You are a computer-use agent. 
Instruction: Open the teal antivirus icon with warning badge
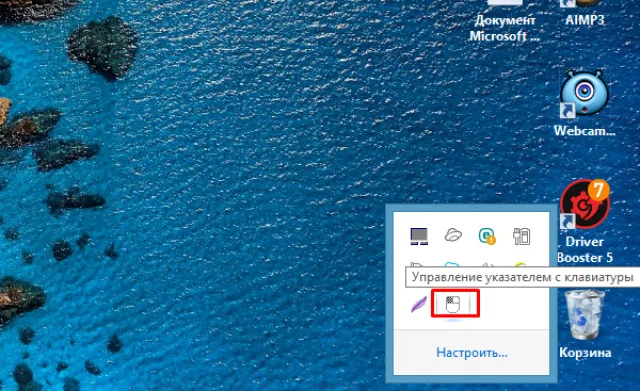tap(487, 236)
